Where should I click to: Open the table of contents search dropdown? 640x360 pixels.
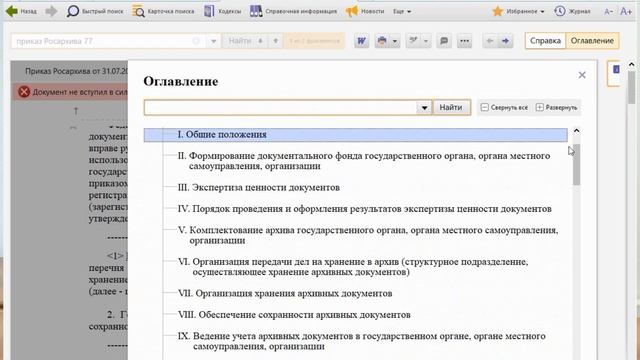pyautogui.click(x=424, y=107)
